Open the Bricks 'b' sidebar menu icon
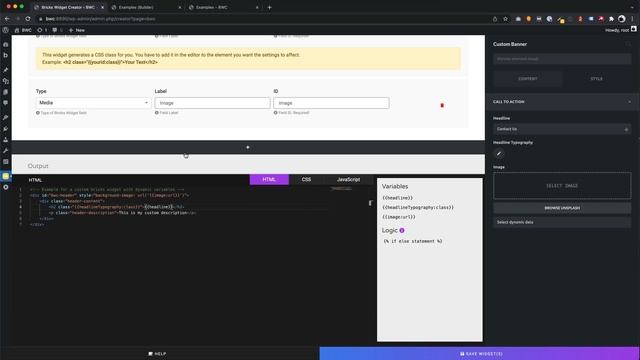The width and height of the screenshot is (640, 360). click(6, 55)
